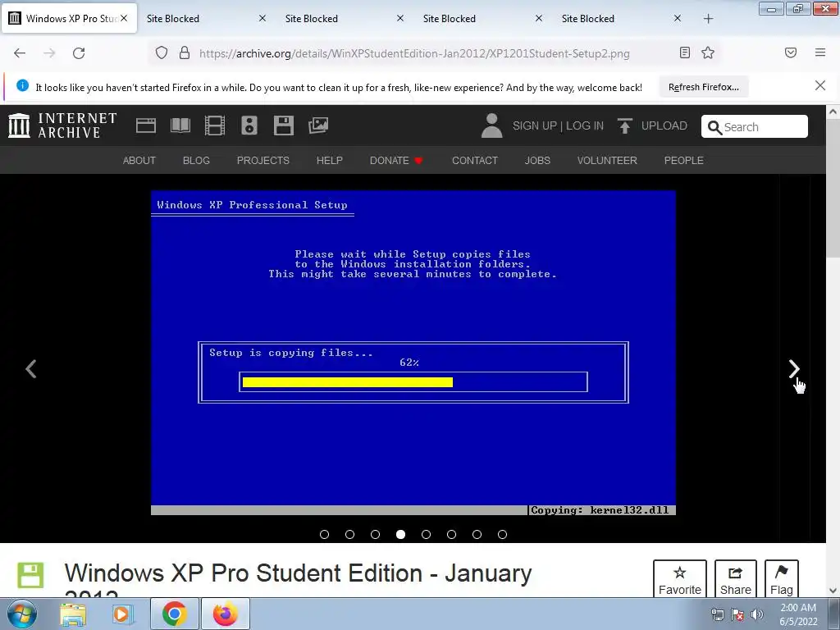Click the system tray volume speaker icon

(x=757, y=614)
